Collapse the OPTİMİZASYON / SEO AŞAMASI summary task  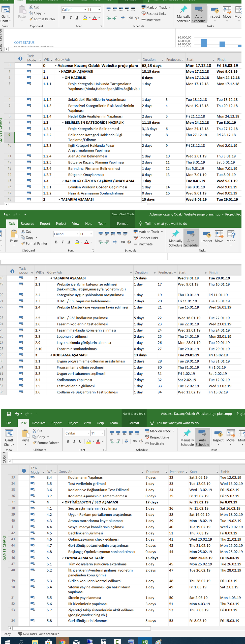[x=63, y=502]
